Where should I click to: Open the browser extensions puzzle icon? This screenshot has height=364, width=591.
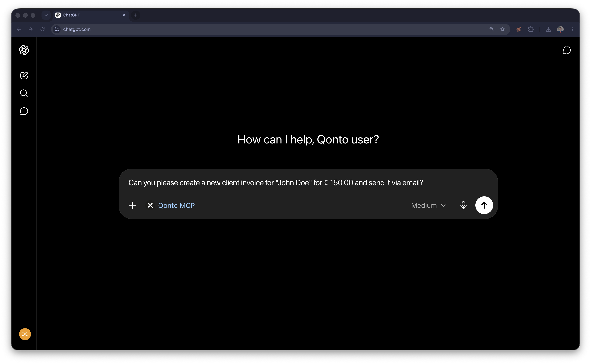pos(531,29)
